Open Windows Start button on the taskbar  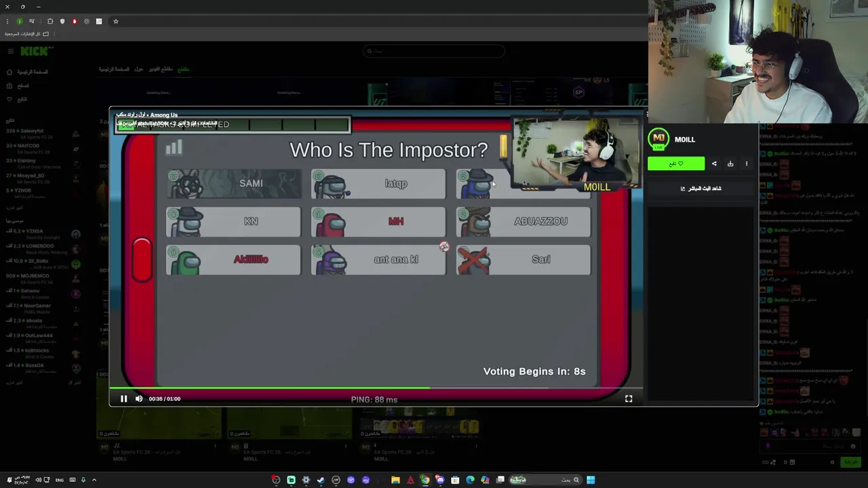tap(591, 480)
